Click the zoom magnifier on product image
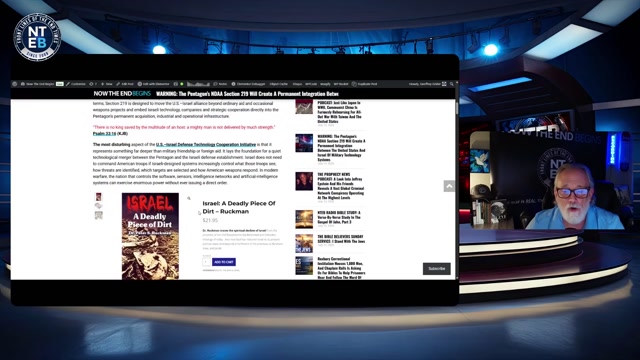 (x=189, y=198)
